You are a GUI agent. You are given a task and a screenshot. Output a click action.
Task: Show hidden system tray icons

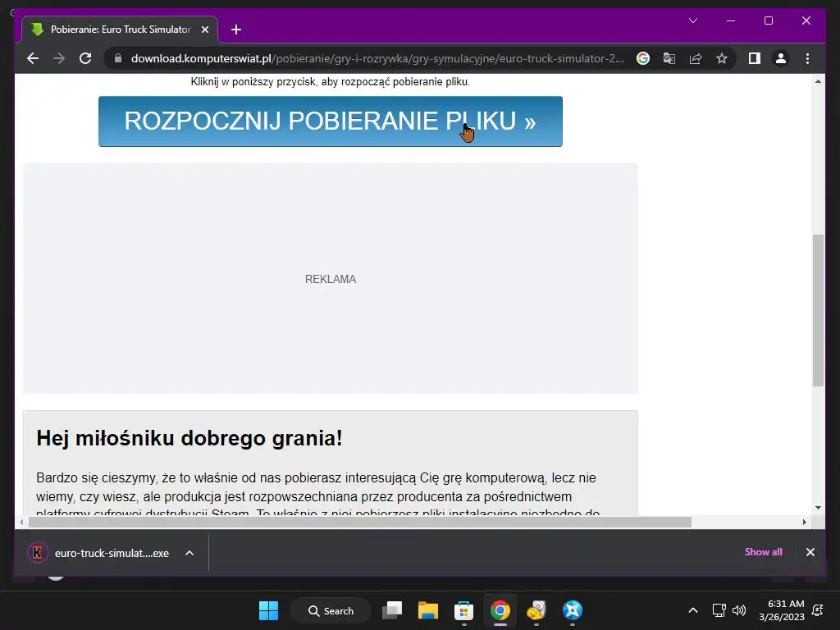point(692,610)
